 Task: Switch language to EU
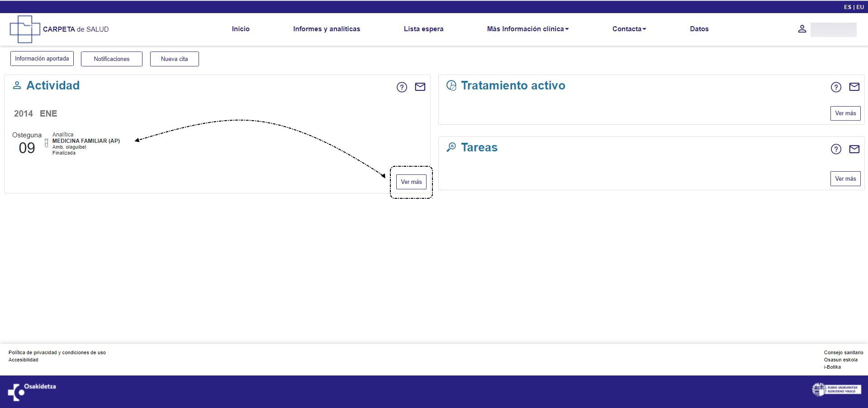tap(860, 7)
